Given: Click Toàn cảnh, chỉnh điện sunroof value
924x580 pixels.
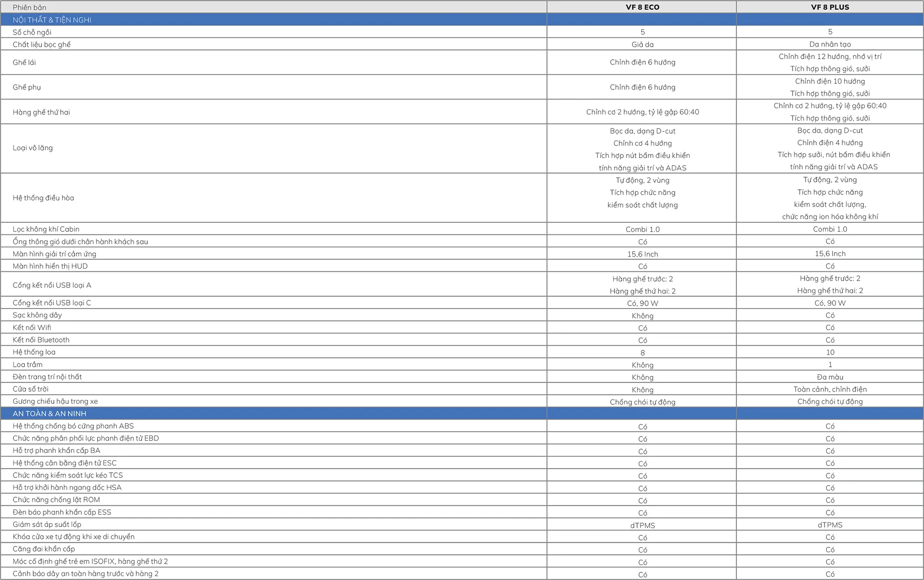Looking at the screenshot, I should click(830, 389).
